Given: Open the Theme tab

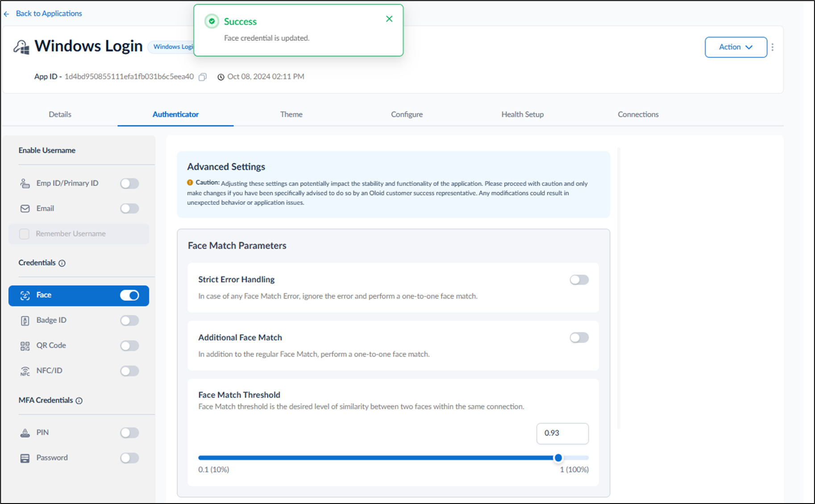Looking at the screenshot, I should point(291,114).
